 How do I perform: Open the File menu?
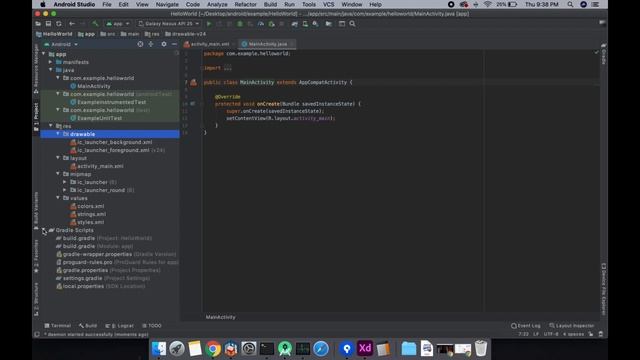107,4
